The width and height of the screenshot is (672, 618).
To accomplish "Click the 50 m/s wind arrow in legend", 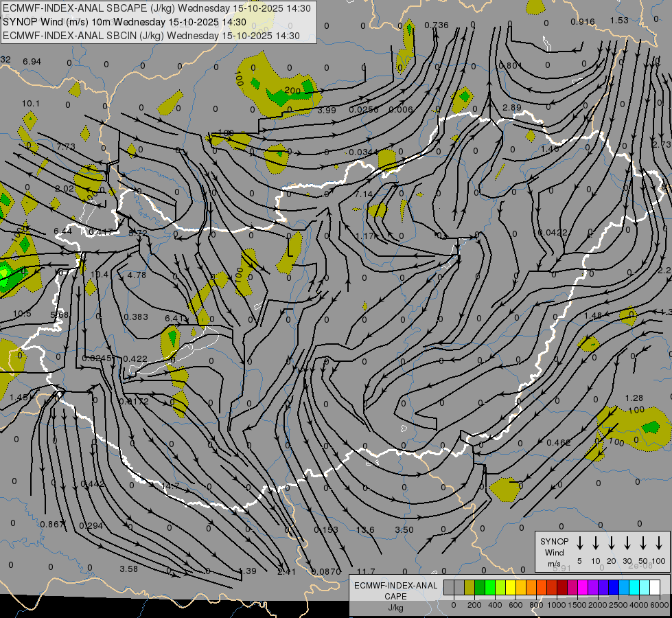I will pyautogui.click(x=643, y=543).
